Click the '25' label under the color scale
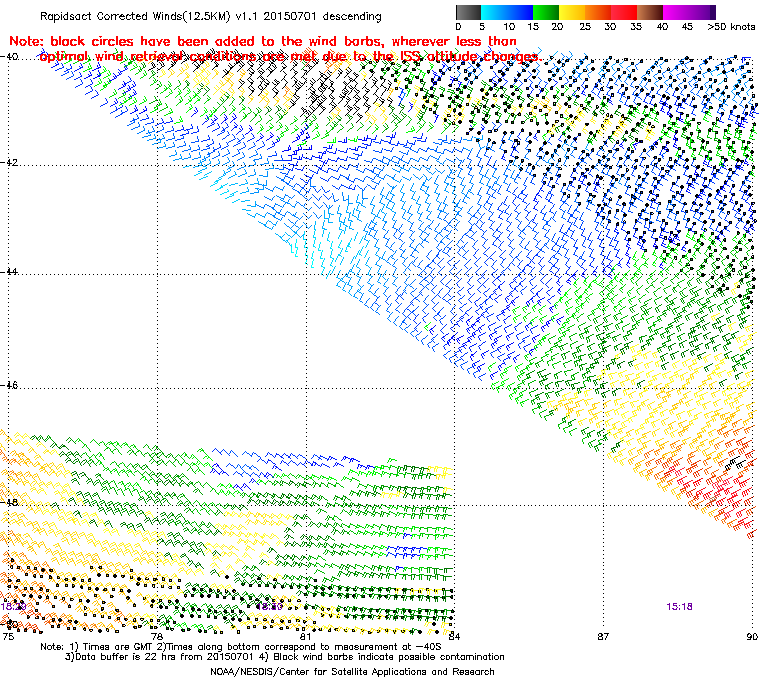The image size is (760, 688). click(x=585, y=27)
